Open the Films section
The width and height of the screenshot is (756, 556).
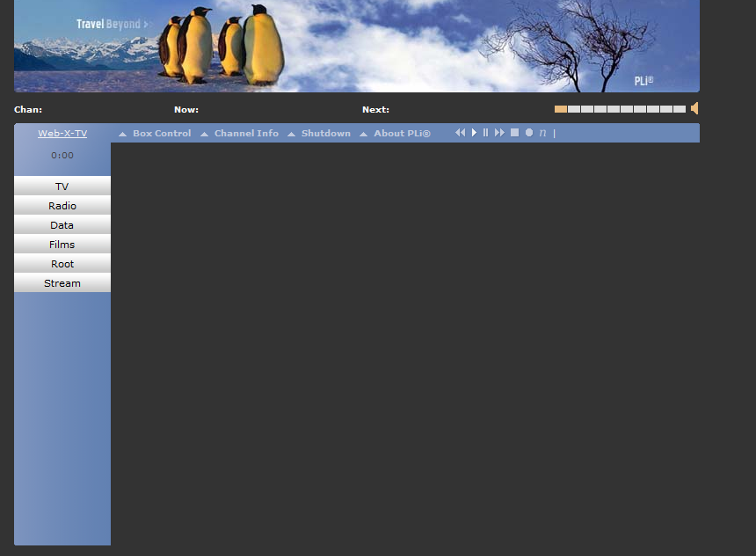(62, 245)
